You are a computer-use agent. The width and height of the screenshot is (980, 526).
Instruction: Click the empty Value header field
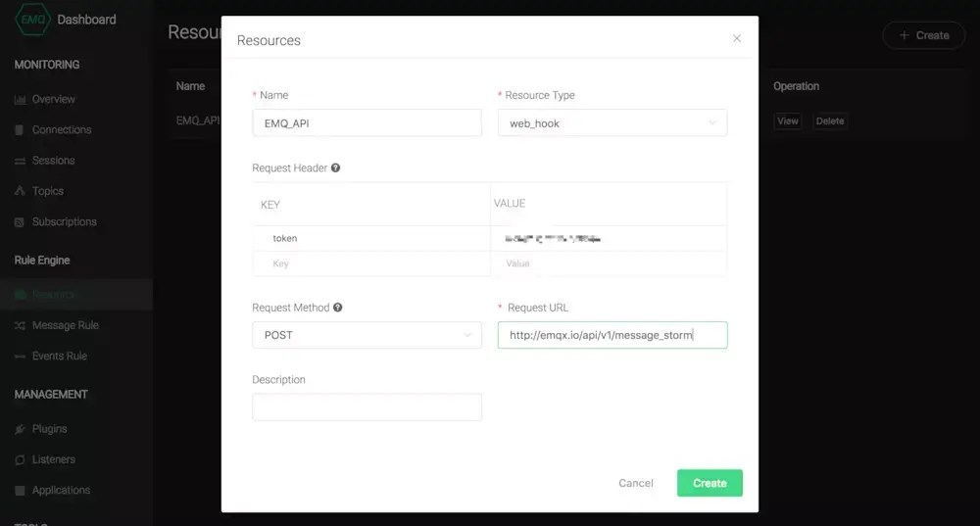pos(609,263)
